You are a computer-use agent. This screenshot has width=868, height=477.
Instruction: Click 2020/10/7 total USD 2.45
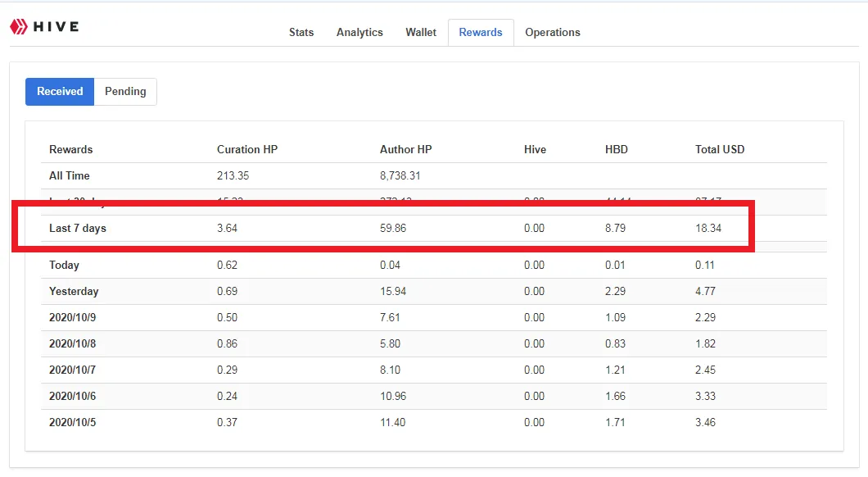pos(705,370)
